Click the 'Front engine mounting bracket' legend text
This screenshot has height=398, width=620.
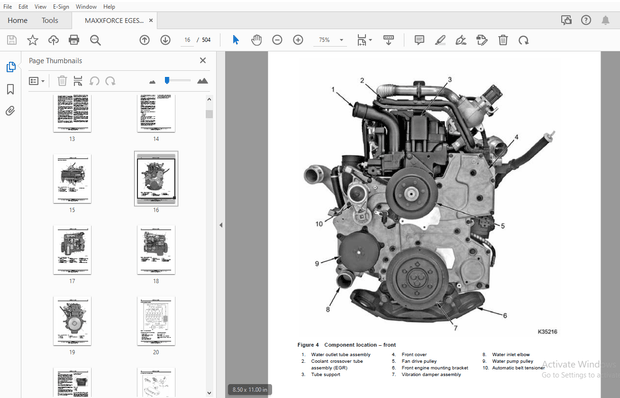tap(435, 368)
